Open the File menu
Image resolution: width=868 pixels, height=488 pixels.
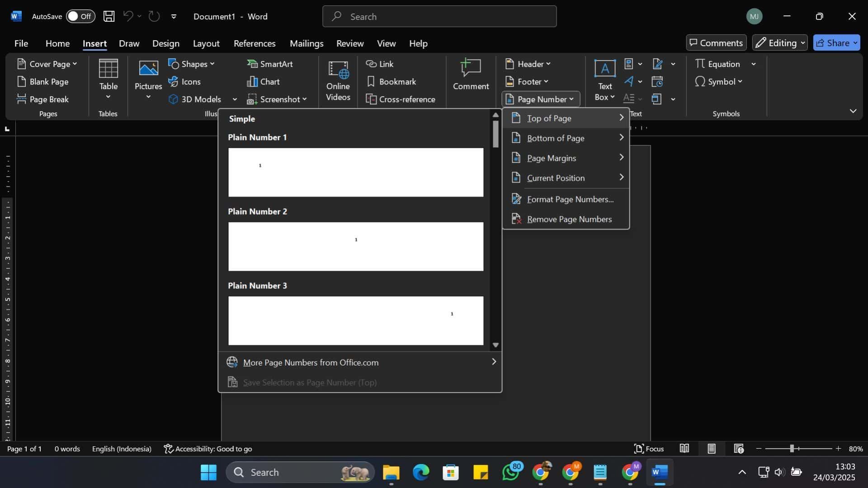(21, 43)
